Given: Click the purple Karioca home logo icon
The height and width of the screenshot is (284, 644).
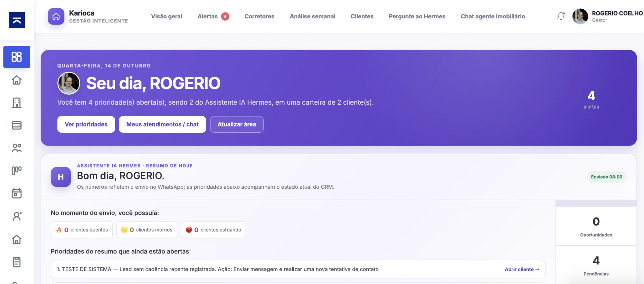Looking at the screenshot, I should tap(56, 16).
